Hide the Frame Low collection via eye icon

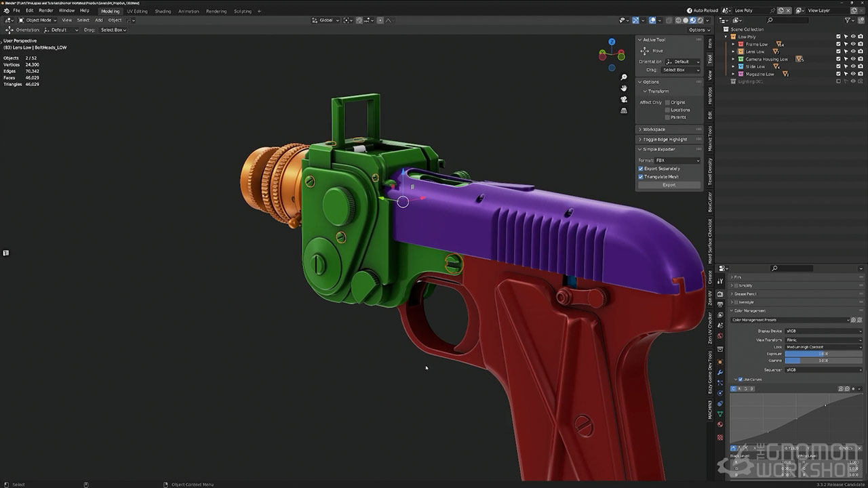853,44
